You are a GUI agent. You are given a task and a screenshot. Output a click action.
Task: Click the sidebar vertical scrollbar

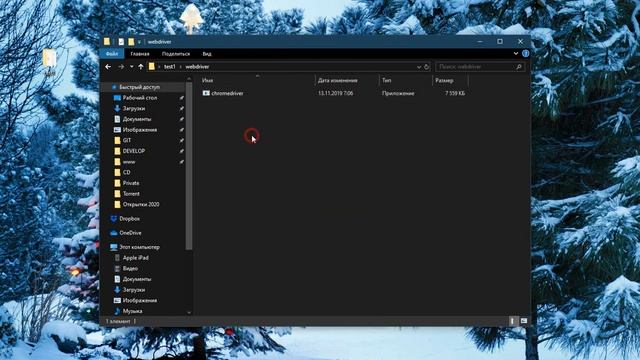click(189, 166)
